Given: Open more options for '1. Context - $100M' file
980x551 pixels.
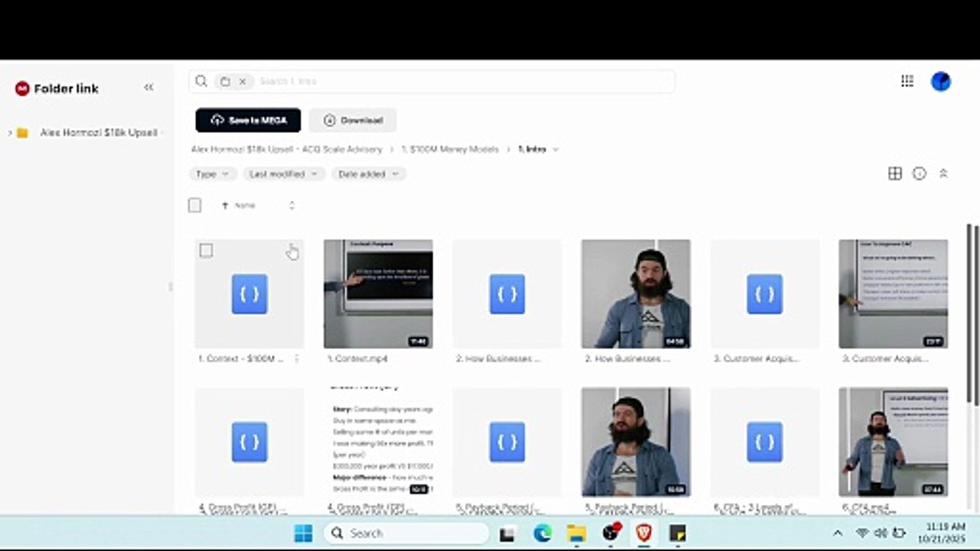Looking at the screenshot, I should coord(296,358).
